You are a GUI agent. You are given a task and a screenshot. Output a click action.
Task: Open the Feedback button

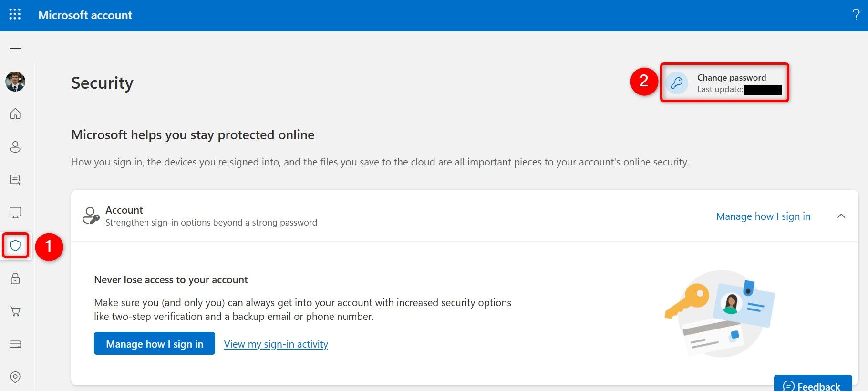coord(813,384)
